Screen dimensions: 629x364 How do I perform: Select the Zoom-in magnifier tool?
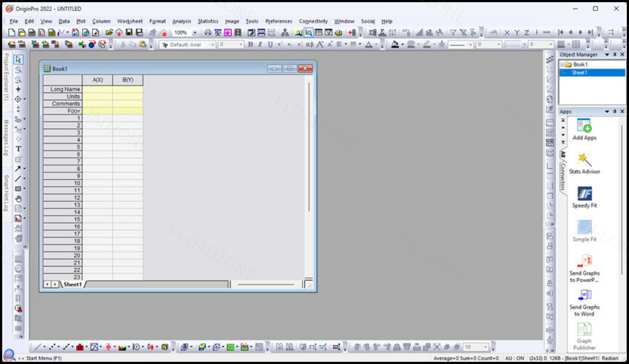tap(18, 69)
